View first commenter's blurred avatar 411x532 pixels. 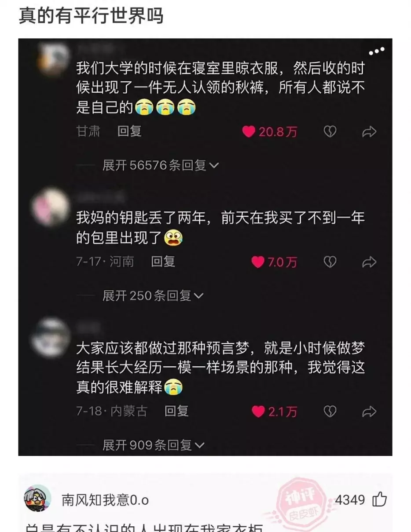[53, 60]
